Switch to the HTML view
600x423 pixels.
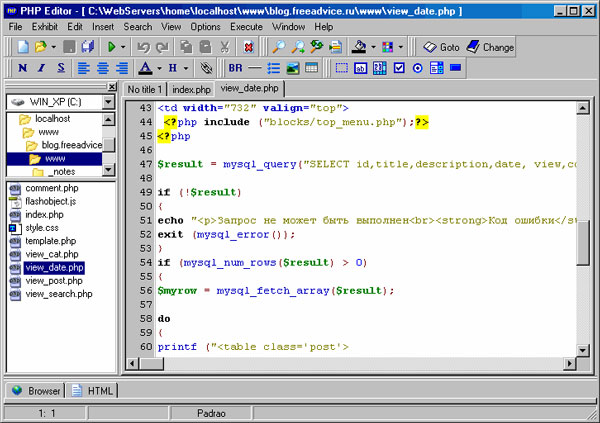click(x=93, y=391)
